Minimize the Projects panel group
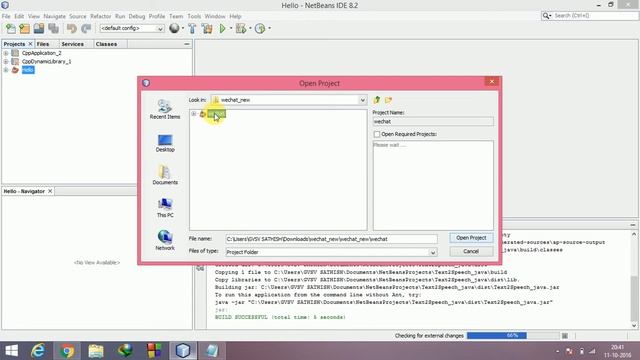 pyautogui.click(x=187, y=44)
